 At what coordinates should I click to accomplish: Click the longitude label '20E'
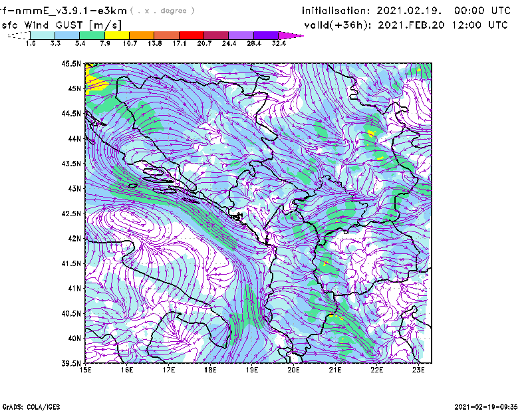[293, 370]
